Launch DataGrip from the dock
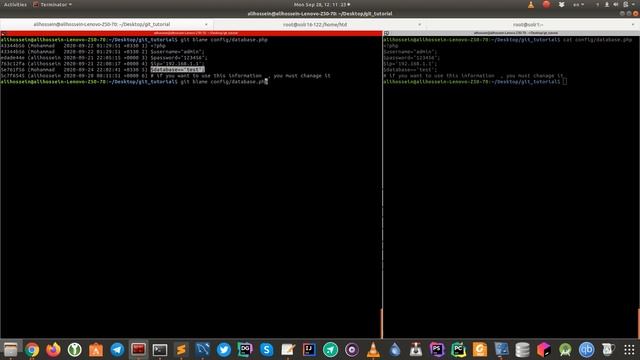The height and width of the screenshot is (360, 640). click(x=245, y=350)
